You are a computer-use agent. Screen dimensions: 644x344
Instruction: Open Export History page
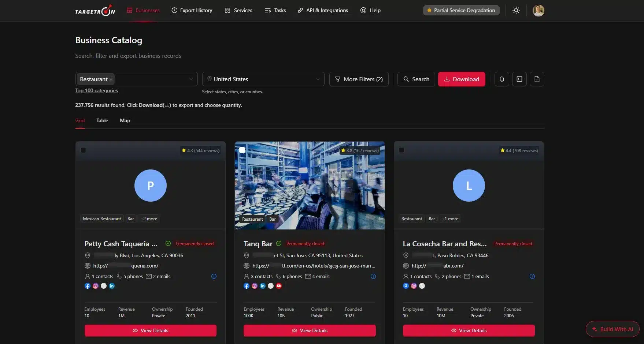tap(192, 10)
